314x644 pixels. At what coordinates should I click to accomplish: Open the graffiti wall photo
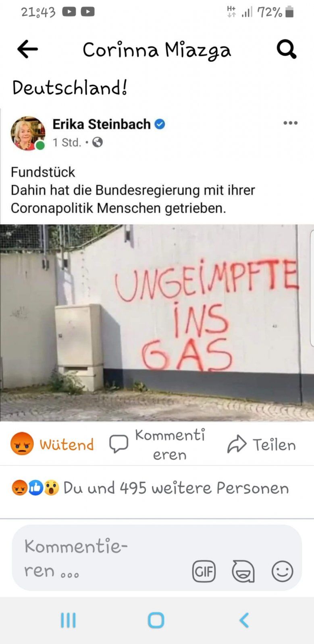(157, 323)
